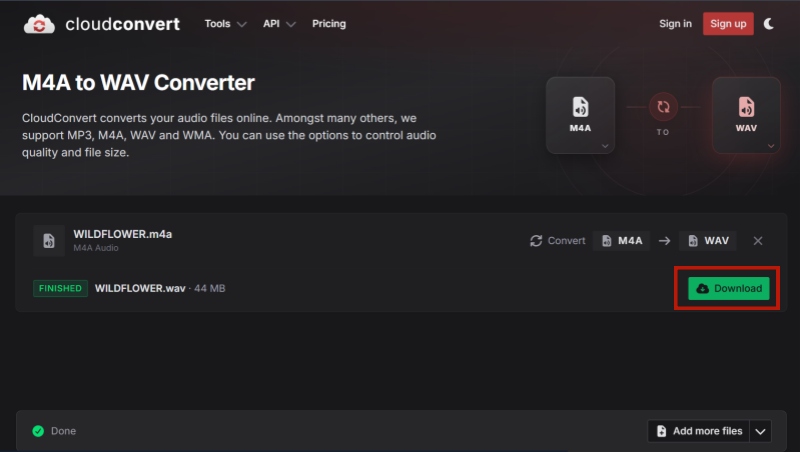
Task: Click the Done status text
Action: coord(63,431)
